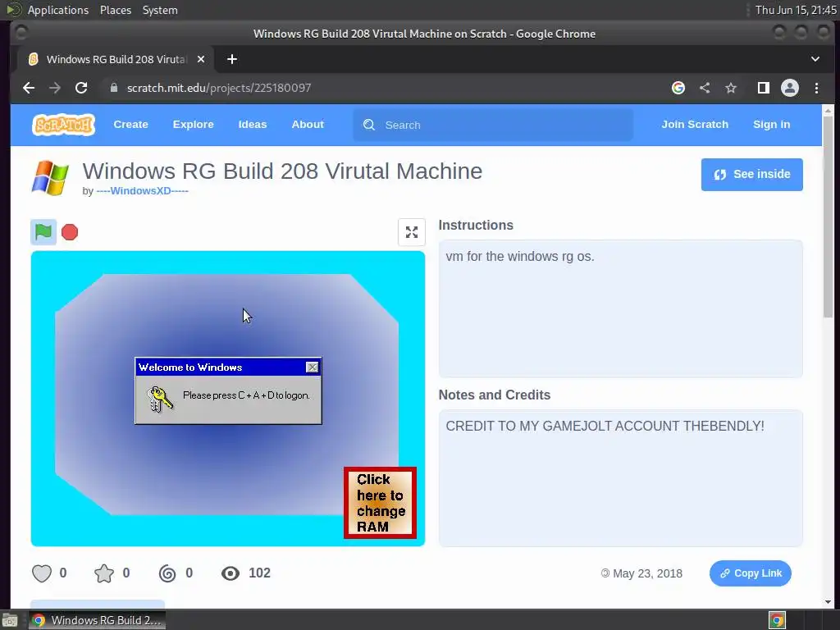Viewport: 840px width, 630px height.
Task: Open the System menu
Action: (x=160, y=10)
